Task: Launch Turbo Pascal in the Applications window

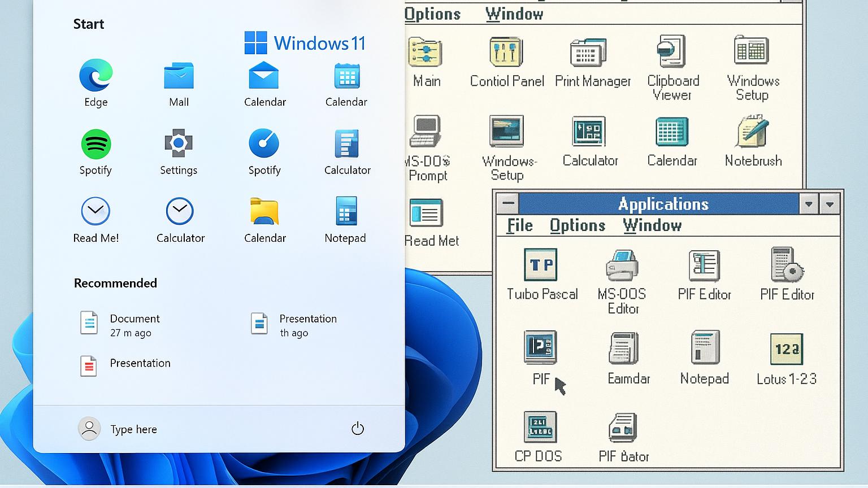Action: [x=541, y=265]
